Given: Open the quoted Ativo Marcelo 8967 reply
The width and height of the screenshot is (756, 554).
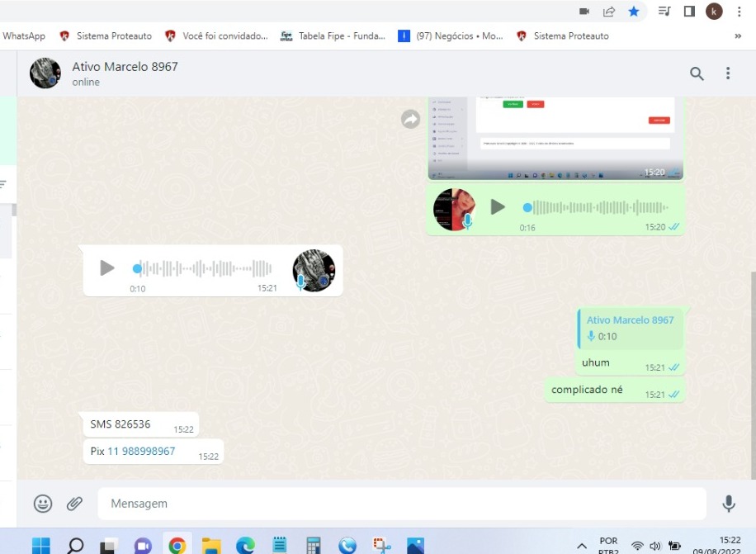Looking at the screenshot, I should click(630, 328).
